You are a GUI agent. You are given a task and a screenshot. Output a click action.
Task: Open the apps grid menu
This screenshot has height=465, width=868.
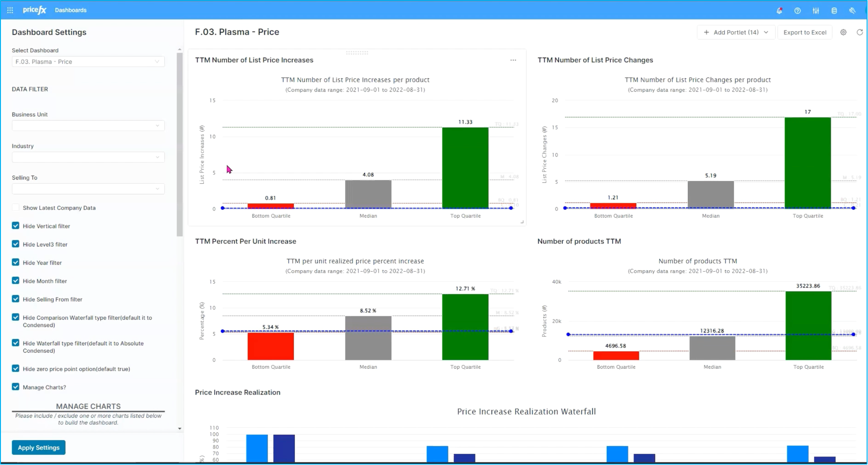[x=10, y=10]
